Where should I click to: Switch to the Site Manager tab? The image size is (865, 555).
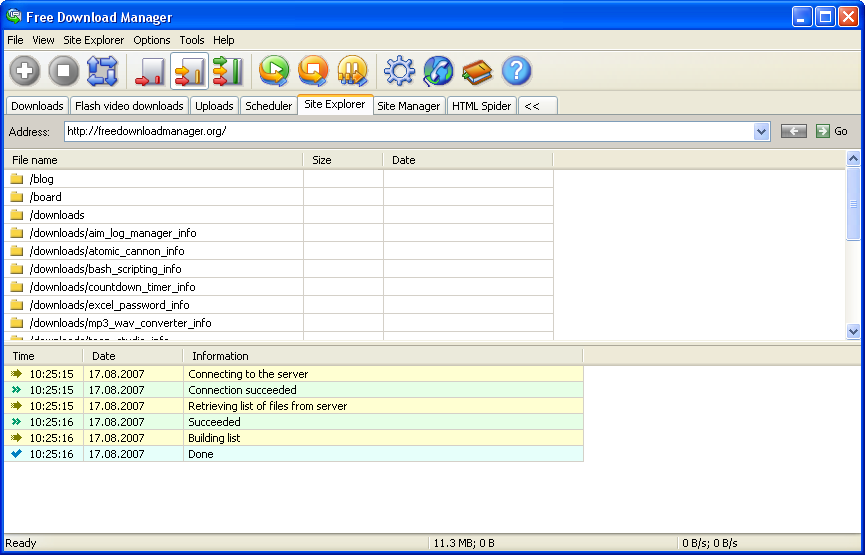point(409,105)
